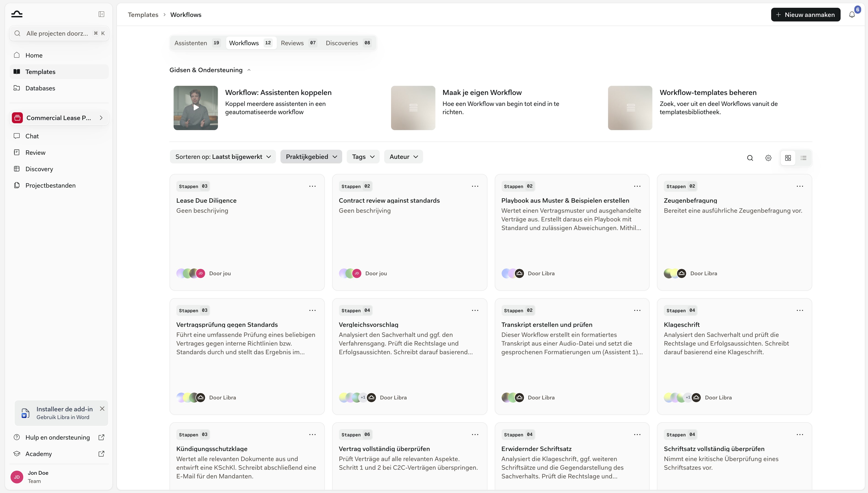Open Praktijkgebied filter dropdown

pyautogui.click(x=311, y=157)
